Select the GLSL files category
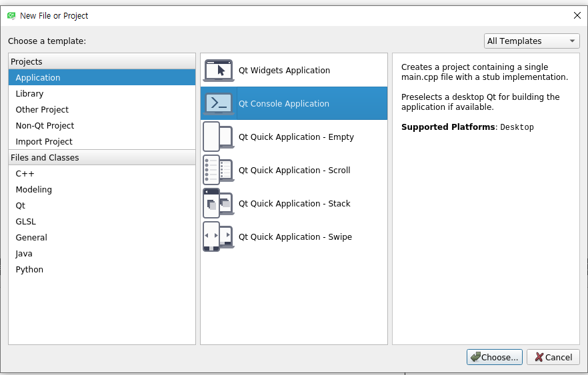This screenshot has height=375, width=588. tap(102, 222)
